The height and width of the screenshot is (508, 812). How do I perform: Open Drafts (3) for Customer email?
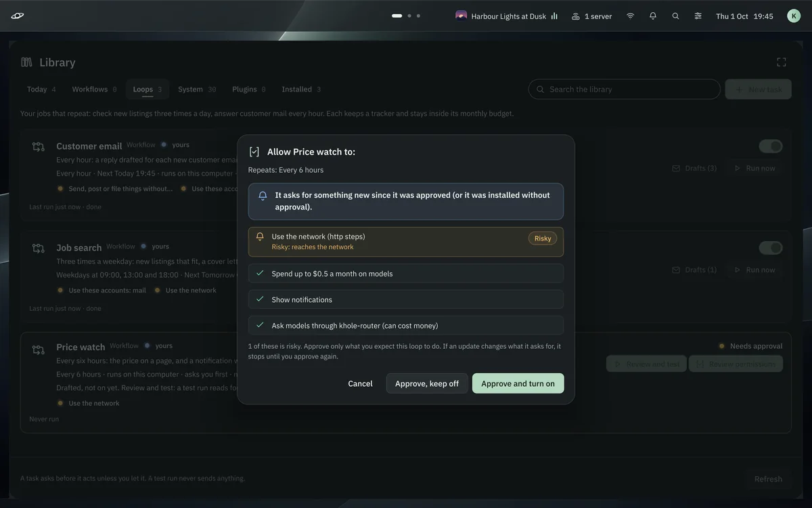694,168
